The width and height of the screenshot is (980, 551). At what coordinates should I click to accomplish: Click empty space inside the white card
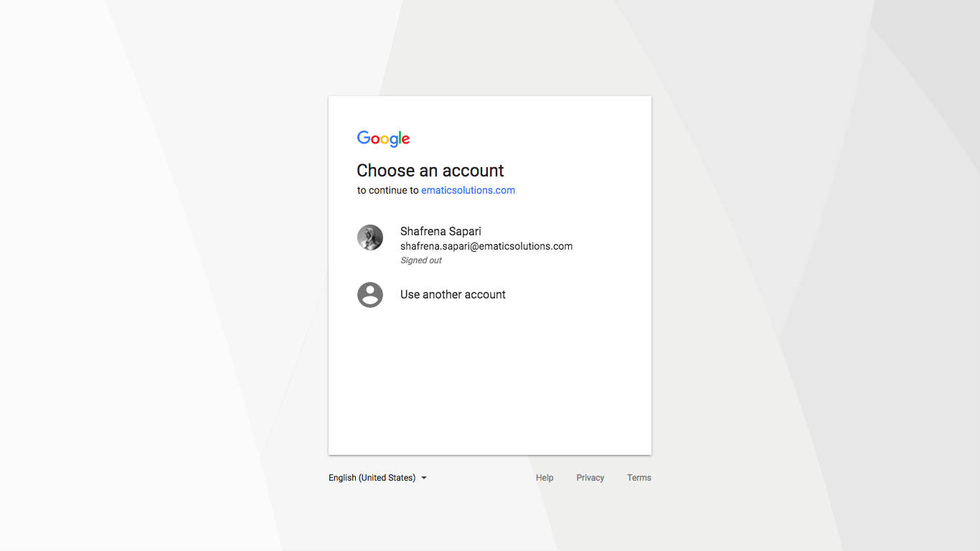490,380
